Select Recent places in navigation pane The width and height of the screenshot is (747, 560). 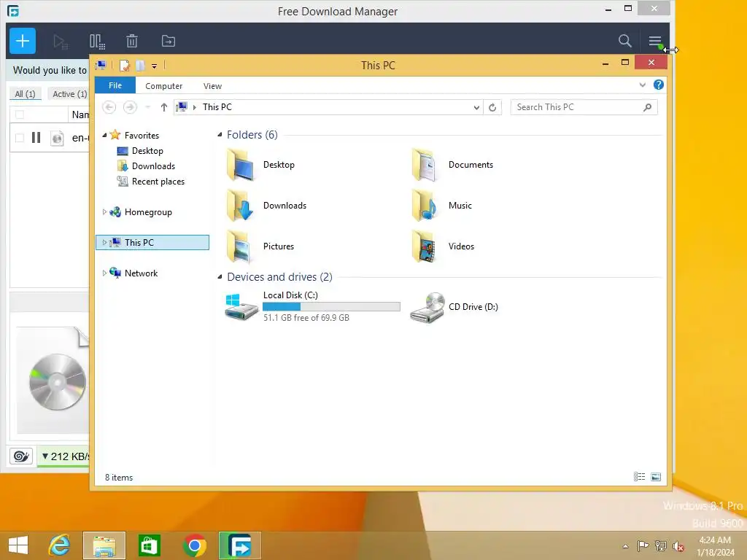point(158,182)
